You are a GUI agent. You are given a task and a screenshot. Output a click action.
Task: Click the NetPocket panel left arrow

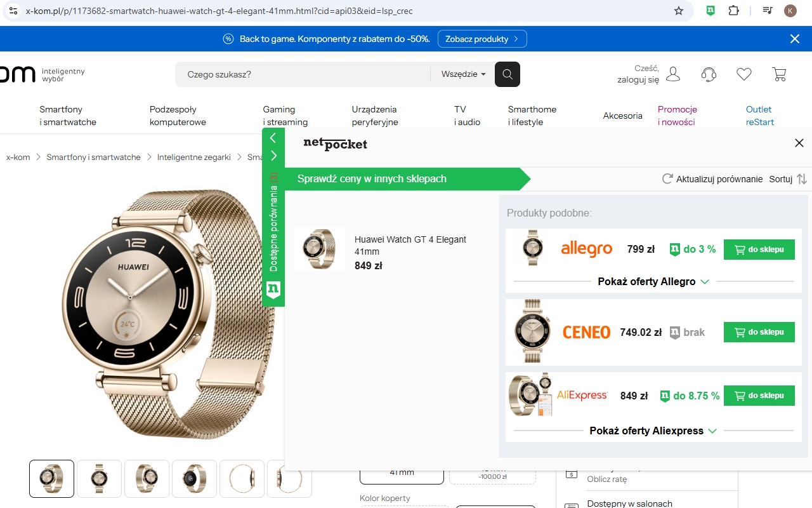tap(273, 138)
